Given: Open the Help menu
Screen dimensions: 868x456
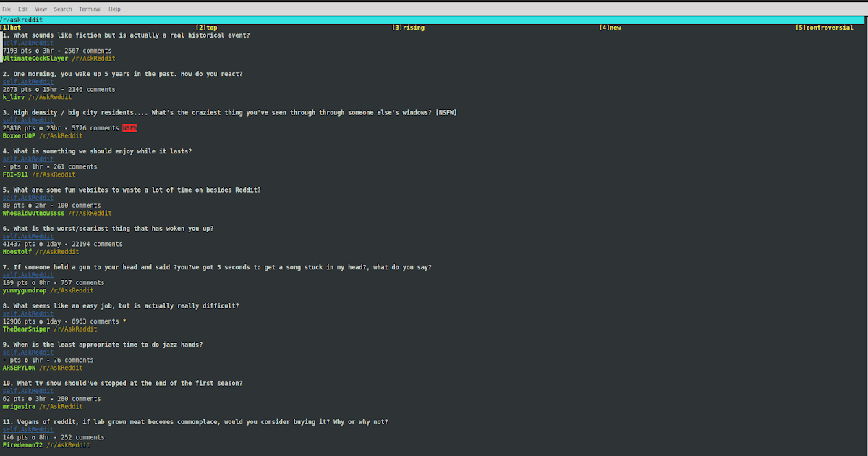Looking at the screenshot, I should (x=114, y=9).
